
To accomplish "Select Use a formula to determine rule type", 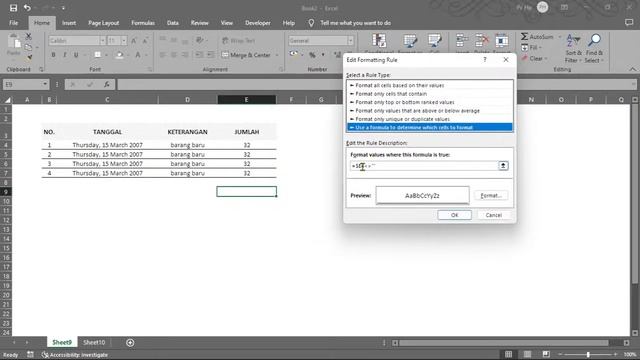I will 429,127.
